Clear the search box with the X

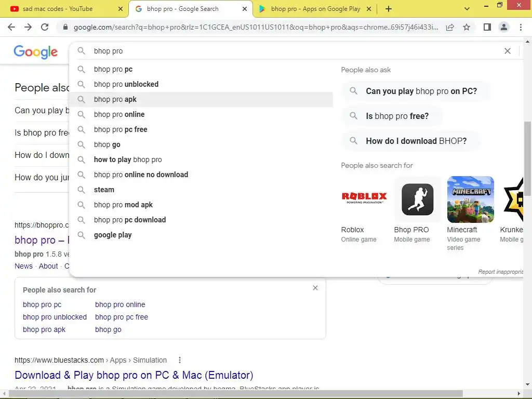(507, 51)
